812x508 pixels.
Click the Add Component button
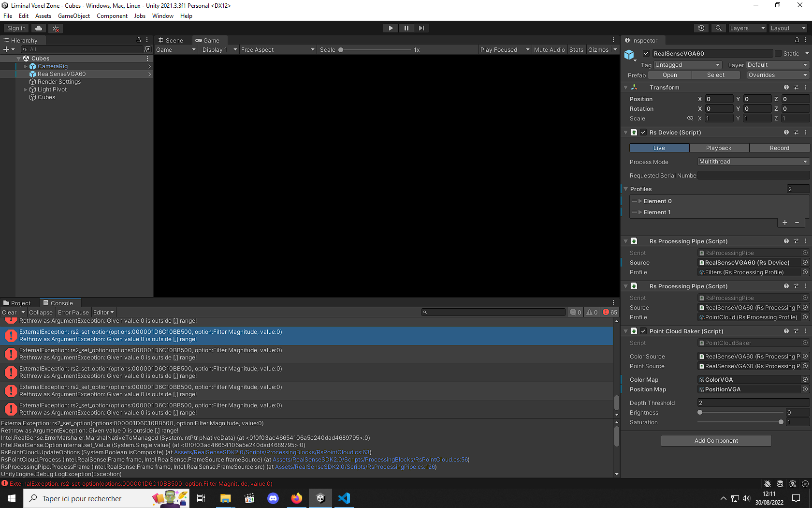716,440
